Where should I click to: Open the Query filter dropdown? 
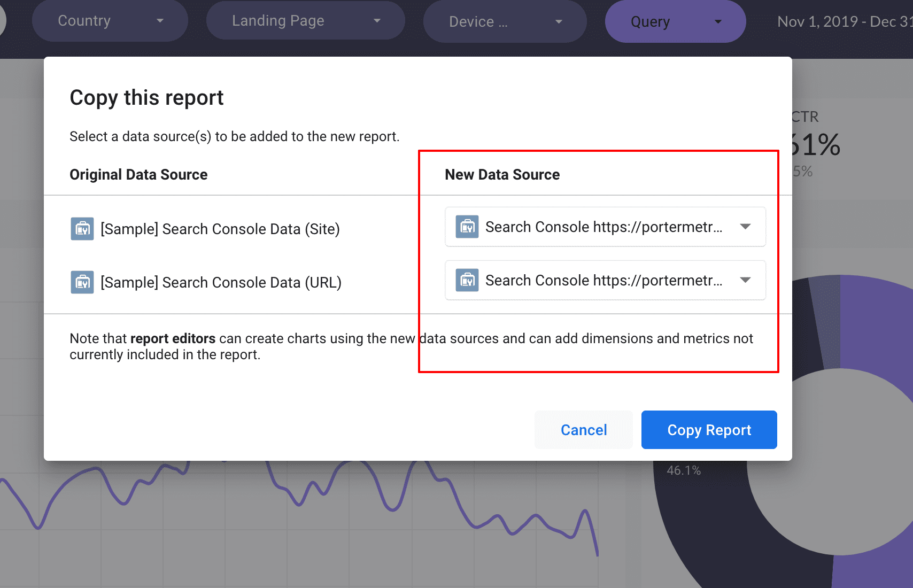point(675,21)
